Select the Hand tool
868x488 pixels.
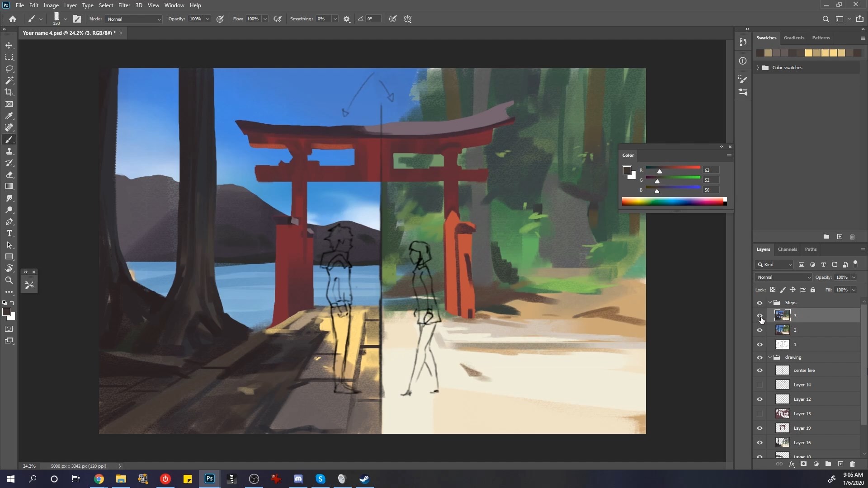pyautogui.click(x=9, y=268)
